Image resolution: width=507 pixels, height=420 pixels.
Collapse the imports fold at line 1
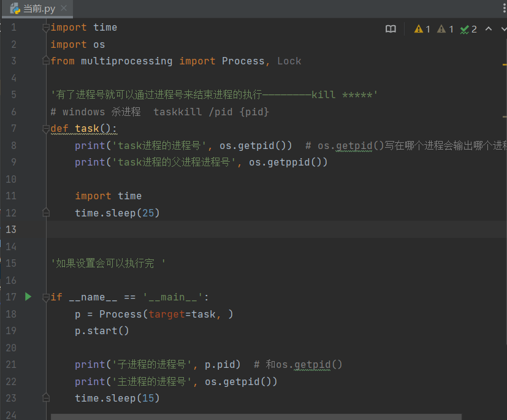point(45,28)
